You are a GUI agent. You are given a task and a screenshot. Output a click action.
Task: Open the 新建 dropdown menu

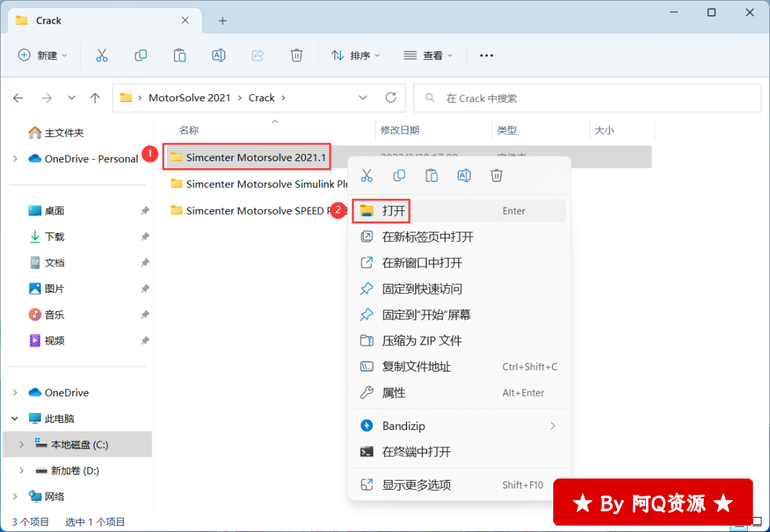tap(43, 56)
